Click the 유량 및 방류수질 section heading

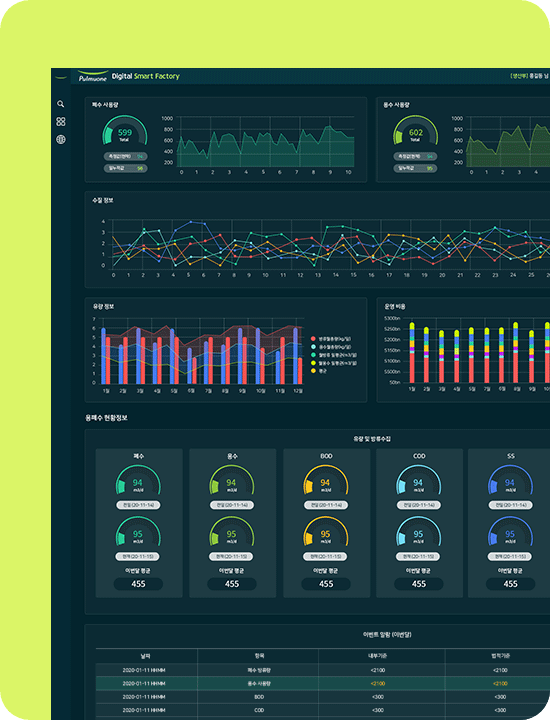pyautogui.click(x=372, y=439)
